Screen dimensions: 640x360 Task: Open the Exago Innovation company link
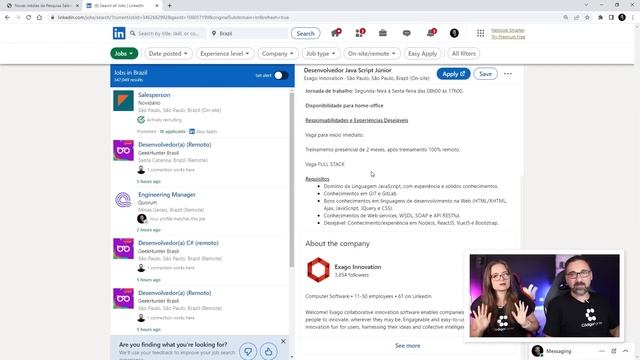coord(358,267)
